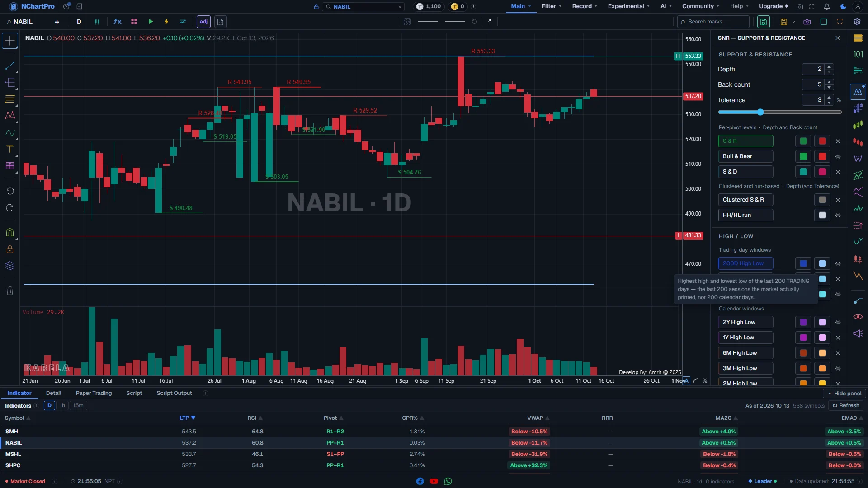Toggle the 200D High Low window

(x=745, y=263)
